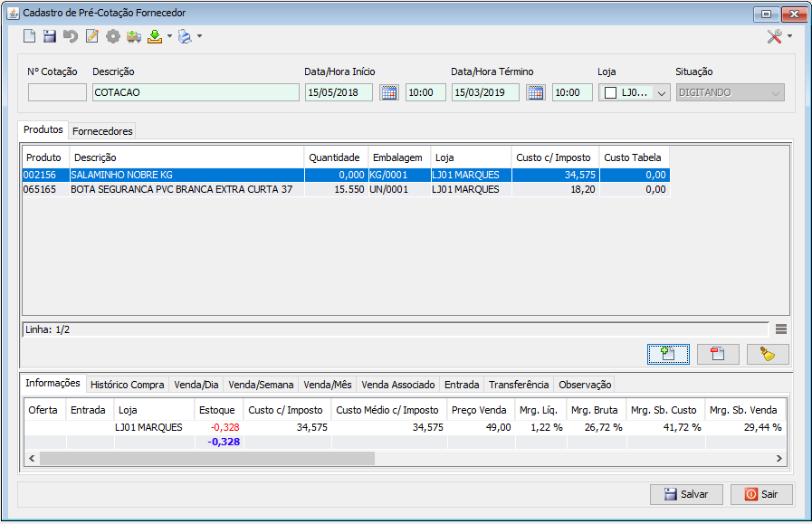Click the wrench and screwdriver tools icon
This screenshot has width=812, height=524.
point(774,36)
